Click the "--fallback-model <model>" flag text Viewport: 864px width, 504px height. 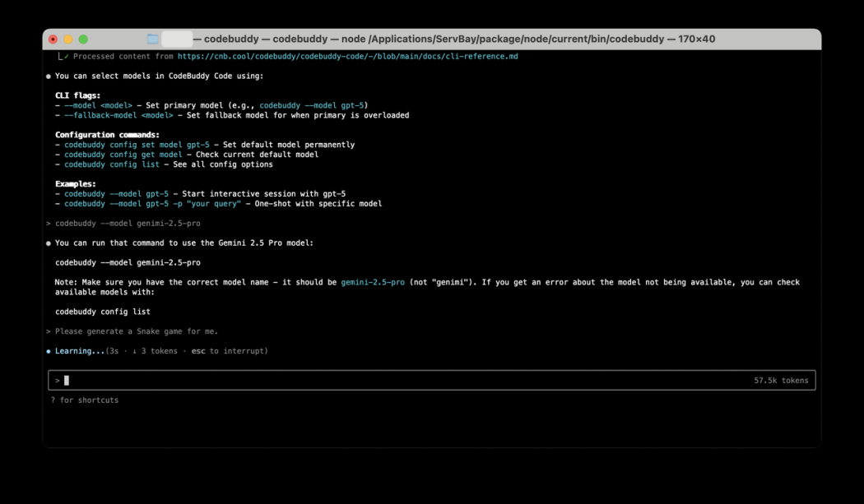pos(118,115)
